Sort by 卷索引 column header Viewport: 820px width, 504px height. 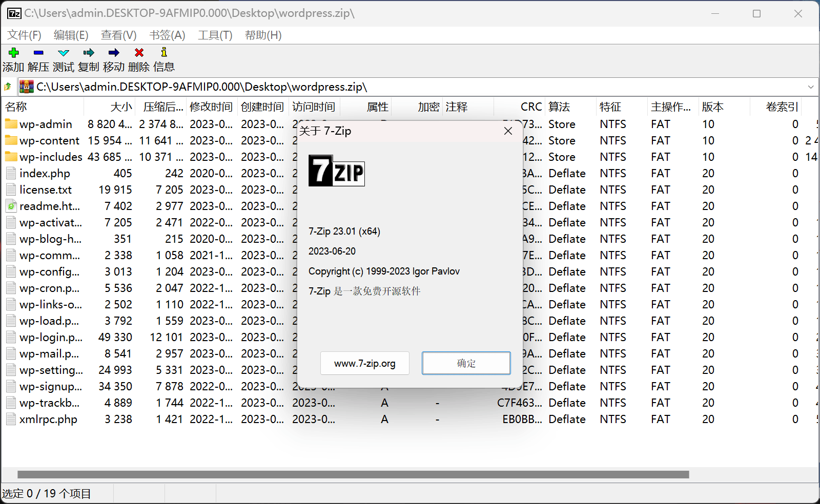tap(776, 107)
